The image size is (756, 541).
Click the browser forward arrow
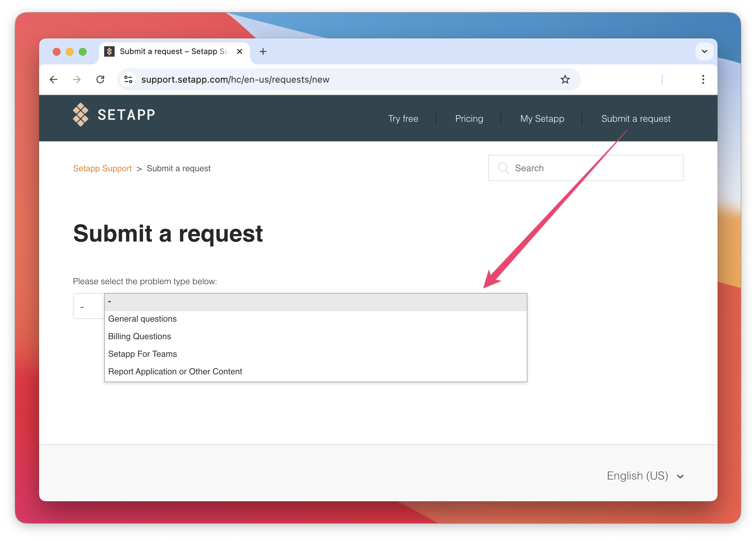tap(77, 79)
